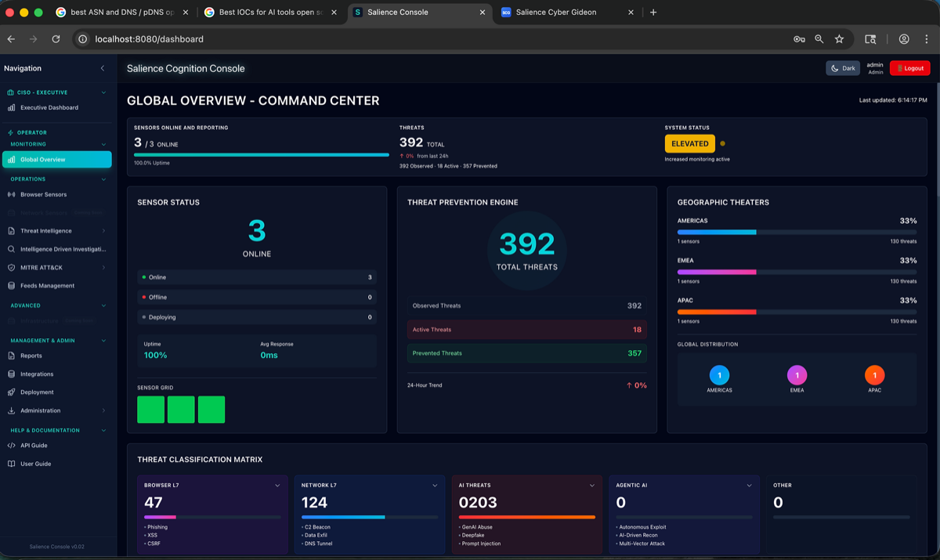Expand the AI THREATS card dropdown
The image size is (940, 560).
tap(591, 485)
